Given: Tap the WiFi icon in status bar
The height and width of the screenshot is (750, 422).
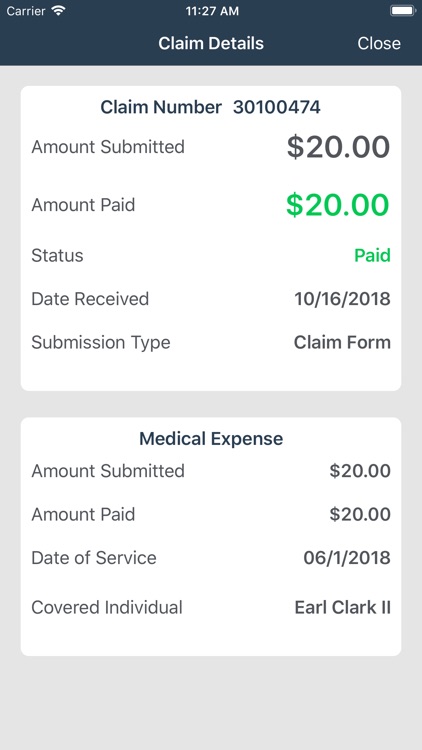Looking at the screenshot, I should [59, 11].
